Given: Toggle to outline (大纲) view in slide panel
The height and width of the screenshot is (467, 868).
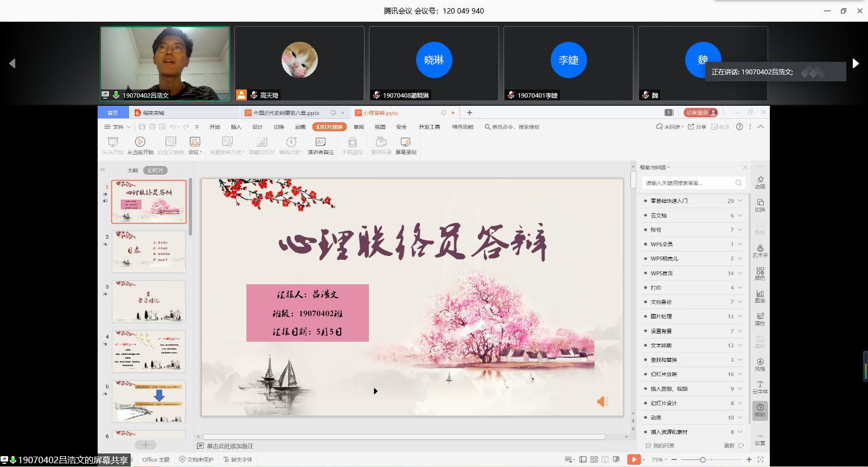Looking at the screenshot, I should tap(132, 170).
